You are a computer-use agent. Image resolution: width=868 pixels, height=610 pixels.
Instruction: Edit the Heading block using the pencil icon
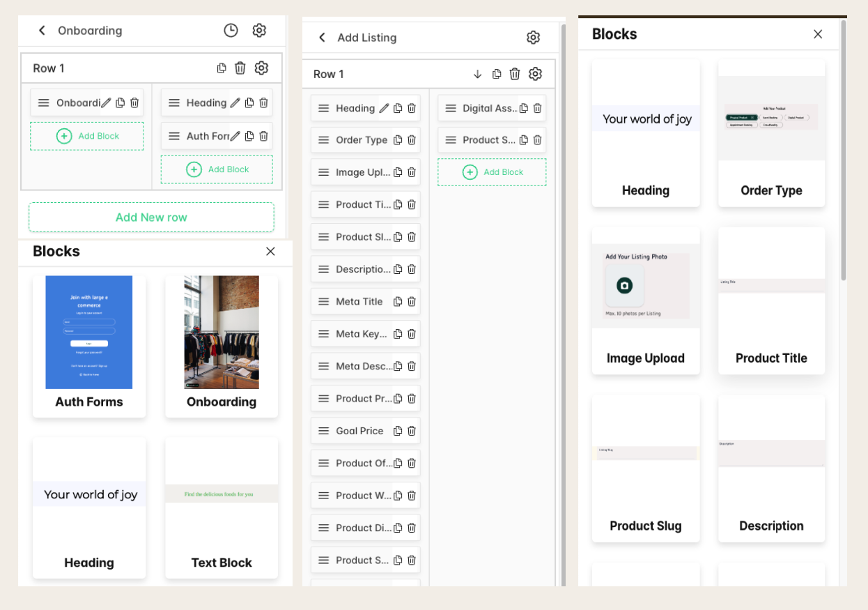(x=235, y=102)
